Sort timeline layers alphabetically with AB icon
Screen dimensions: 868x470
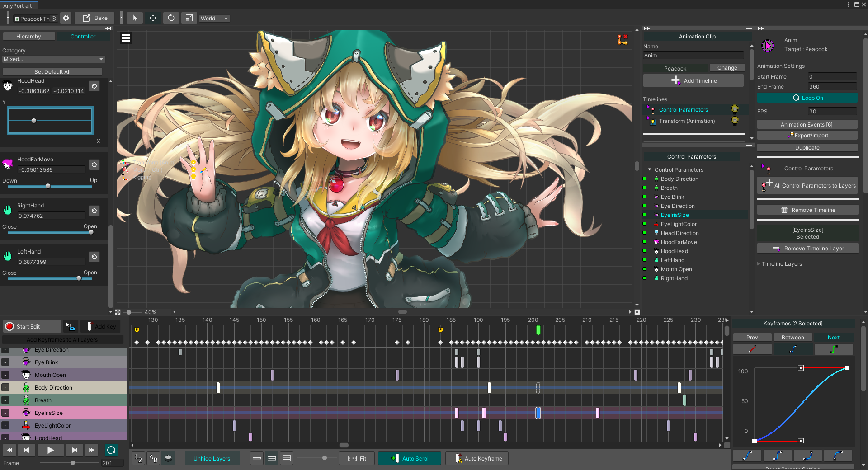coord(153,458)
